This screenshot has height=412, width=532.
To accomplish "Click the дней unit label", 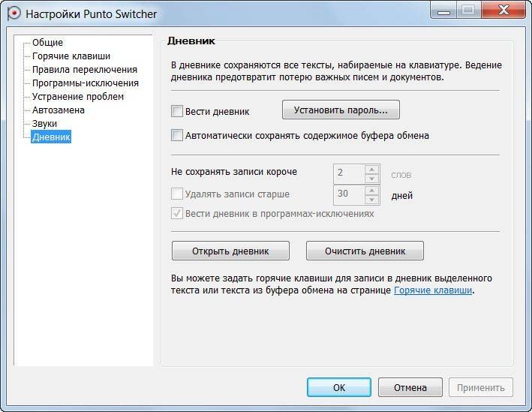I will pyautogui.click(x=402, y=196).
